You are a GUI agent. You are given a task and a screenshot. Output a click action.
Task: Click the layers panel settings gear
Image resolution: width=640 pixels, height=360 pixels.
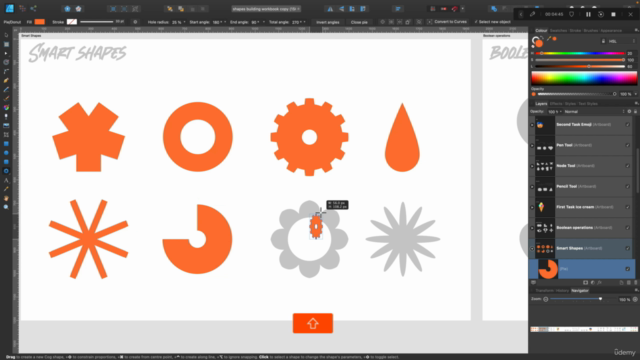pos(629,111)
